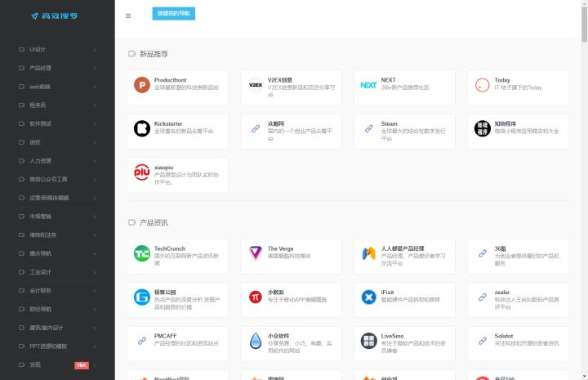Open the 小众软件 water drop icon
Image resolution: width=588 pixels, height=380 pixels.
click(x=256, y=341)
